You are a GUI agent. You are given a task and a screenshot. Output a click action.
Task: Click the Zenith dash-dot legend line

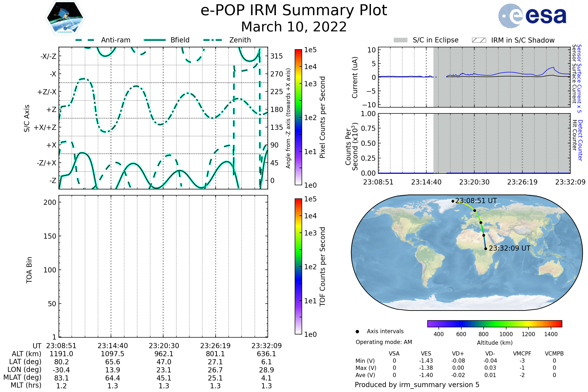tap(213, 40)
